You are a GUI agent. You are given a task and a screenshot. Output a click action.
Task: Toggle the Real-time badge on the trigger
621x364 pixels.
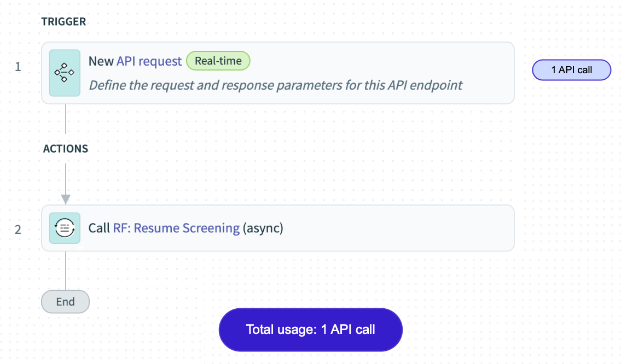[x=218, y=61]
